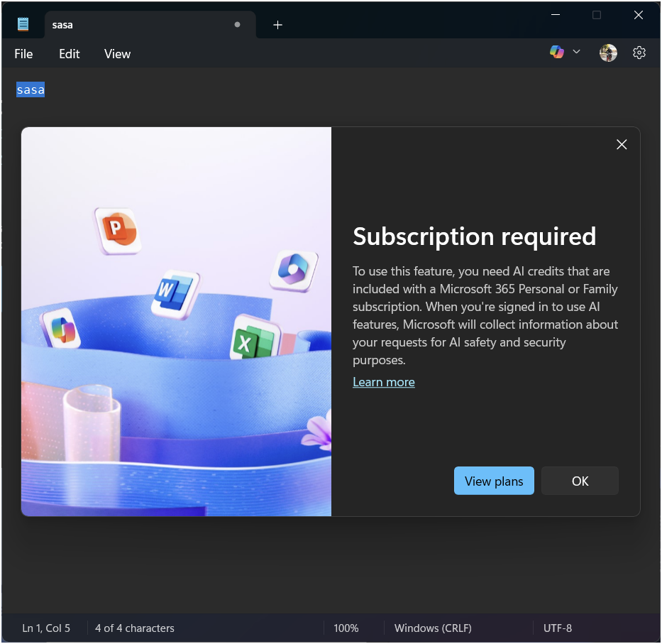Add a new tab with plus icon

[x=277, y=25]
